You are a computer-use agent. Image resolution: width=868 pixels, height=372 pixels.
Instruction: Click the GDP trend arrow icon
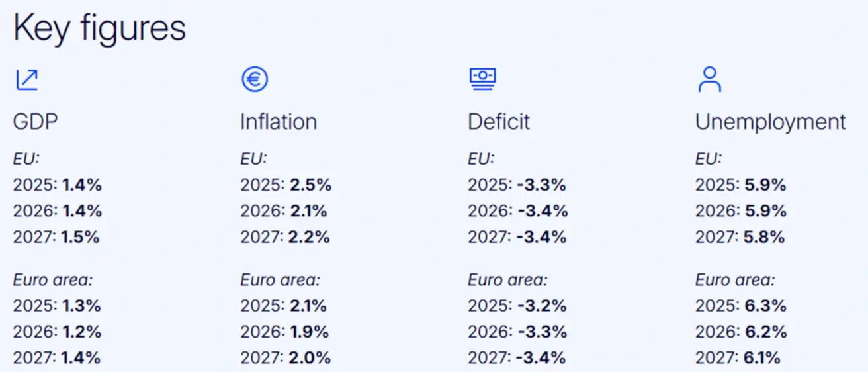pos(27,79)
